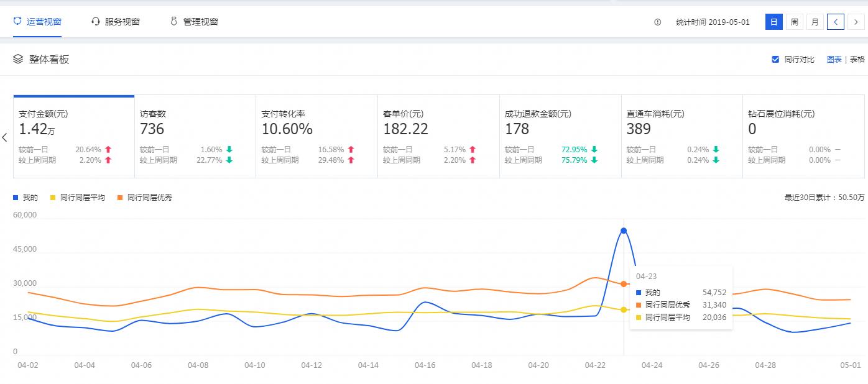Click the 04-23 peak data point
Screen dimensions: 868x384
coord(624,231)
